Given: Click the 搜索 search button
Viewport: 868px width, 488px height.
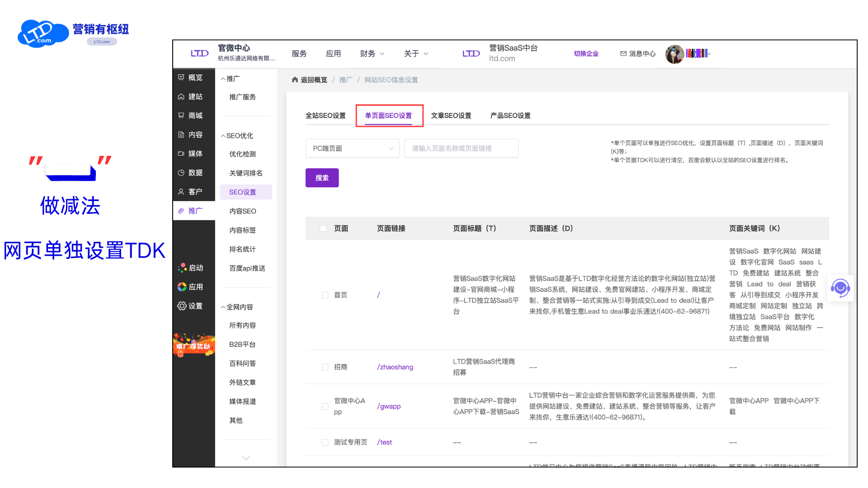Looking at the screenshot, I should tap(322, 178).
